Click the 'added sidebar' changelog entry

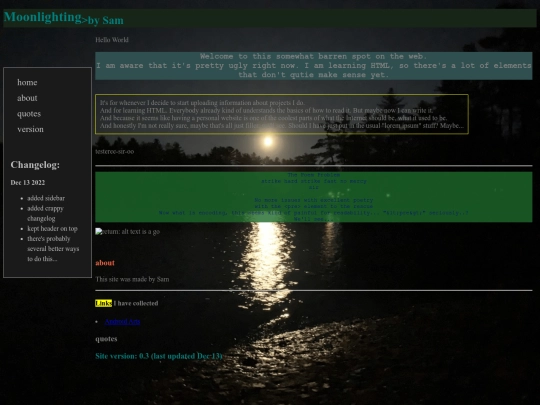[x=46, y=198]
